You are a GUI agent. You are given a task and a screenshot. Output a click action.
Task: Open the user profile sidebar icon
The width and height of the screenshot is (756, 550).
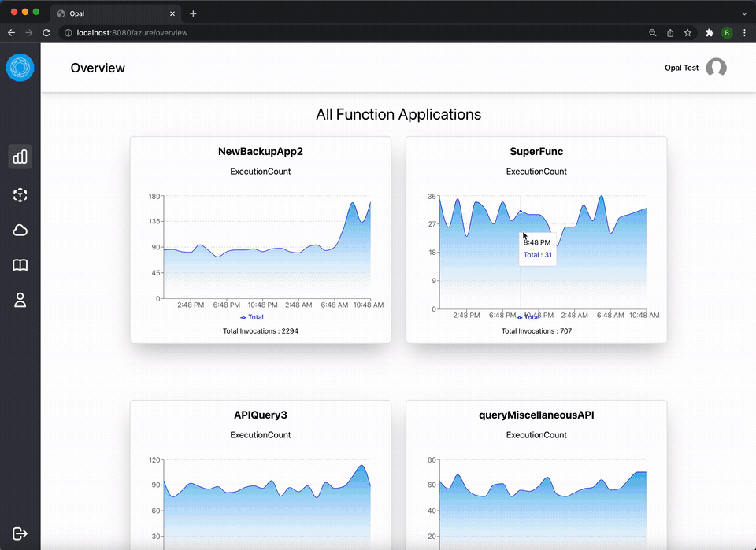[20, 300]
